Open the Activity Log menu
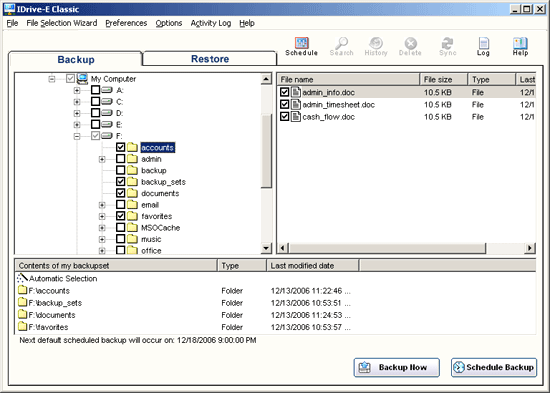Image resolution: width=550 pixels, height=393 pixels. click(211, 23)
